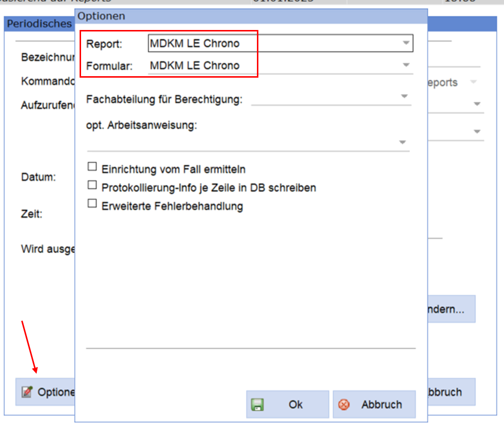The width and height of the screenshot is (504, 434).
Task: Click the opt. Arbeitsanweisung label
Action: (141, 125)
